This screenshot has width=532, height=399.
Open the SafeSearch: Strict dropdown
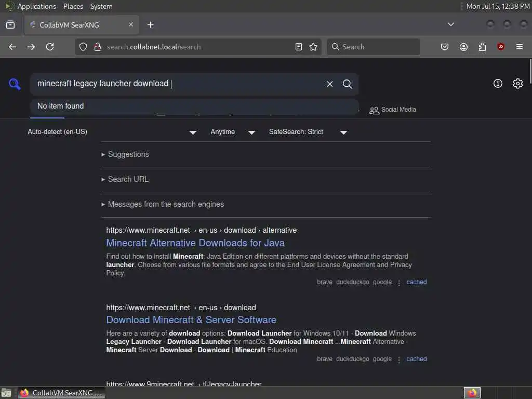click(x=308, y=132)
